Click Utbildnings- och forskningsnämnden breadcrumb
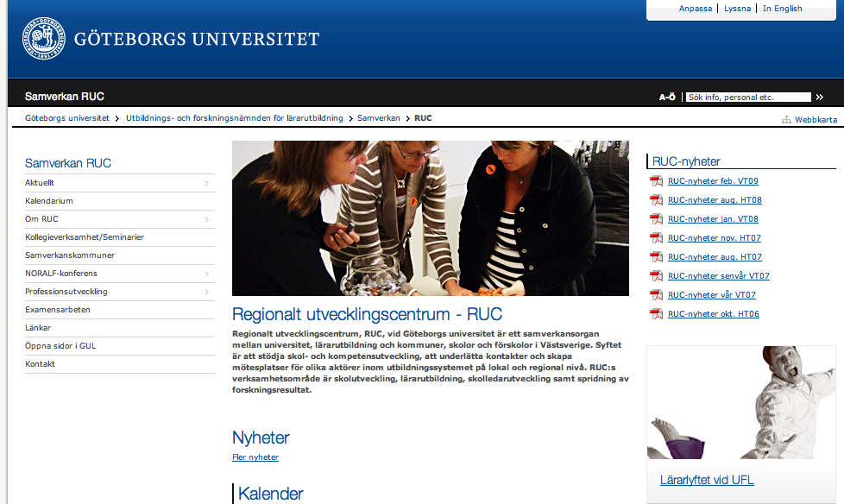844x504 pixels. 234,118
